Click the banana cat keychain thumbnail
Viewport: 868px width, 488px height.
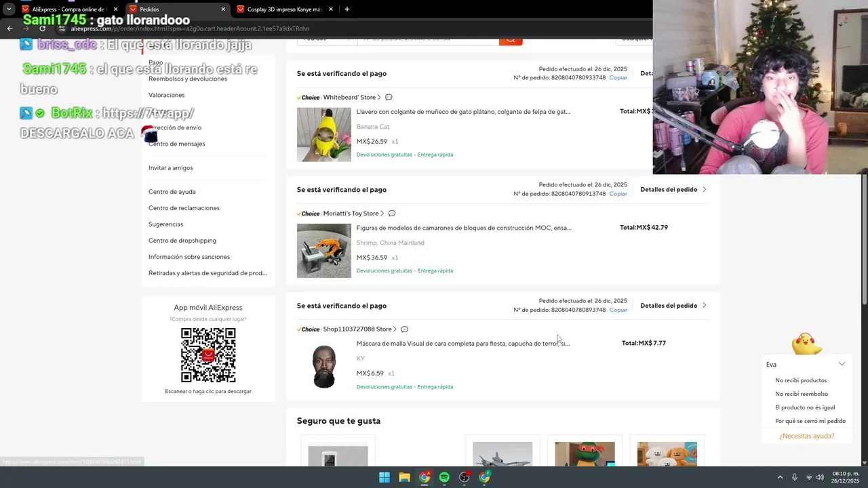[324, 134]
